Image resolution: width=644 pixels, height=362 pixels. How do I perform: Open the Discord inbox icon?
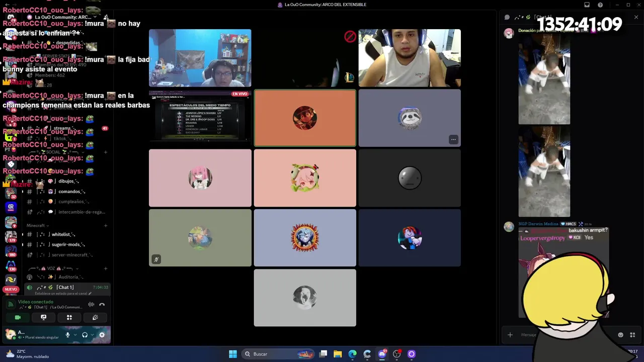click(587, 5)
